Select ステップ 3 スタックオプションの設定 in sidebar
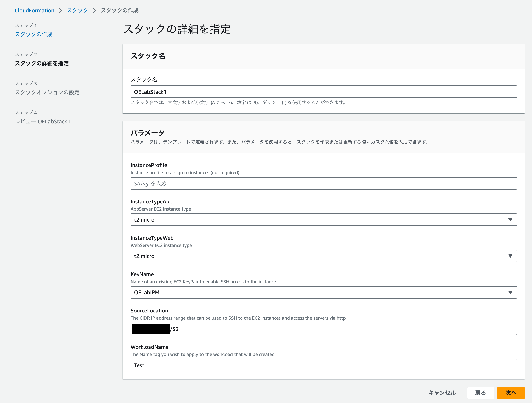 (x=47, y=92)
